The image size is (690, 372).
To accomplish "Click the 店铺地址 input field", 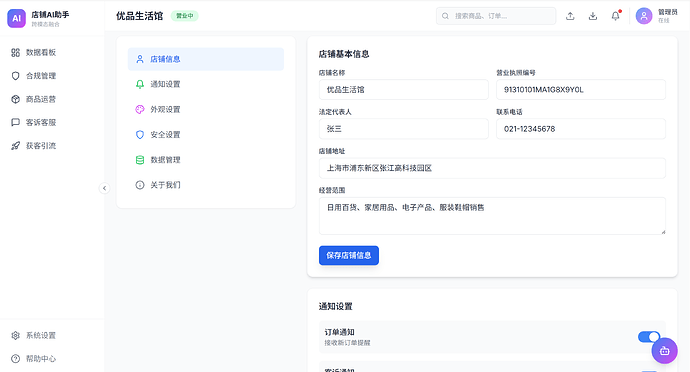I will (x=492, y=168).
